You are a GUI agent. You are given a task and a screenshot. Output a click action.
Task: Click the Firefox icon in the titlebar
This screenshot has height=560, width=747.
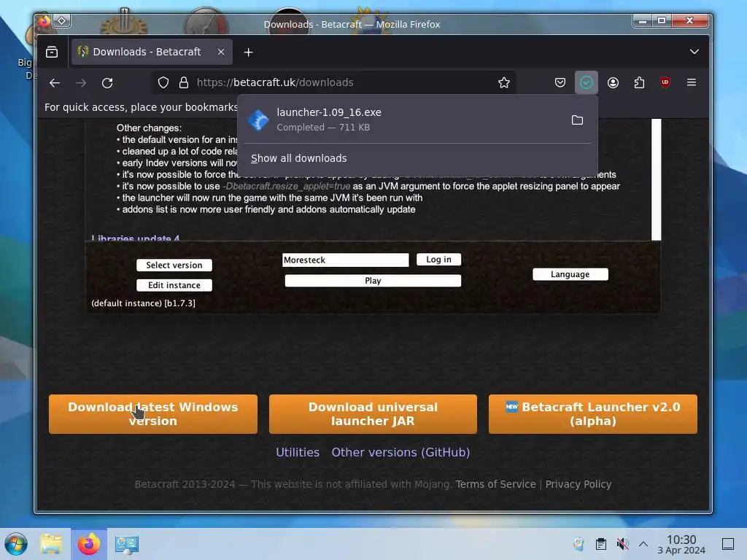[x=44, y=20]
